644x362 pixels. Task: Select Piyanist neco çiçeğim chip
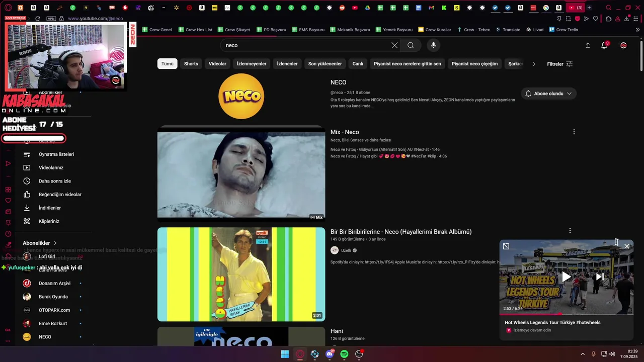[x=474, y=64]
